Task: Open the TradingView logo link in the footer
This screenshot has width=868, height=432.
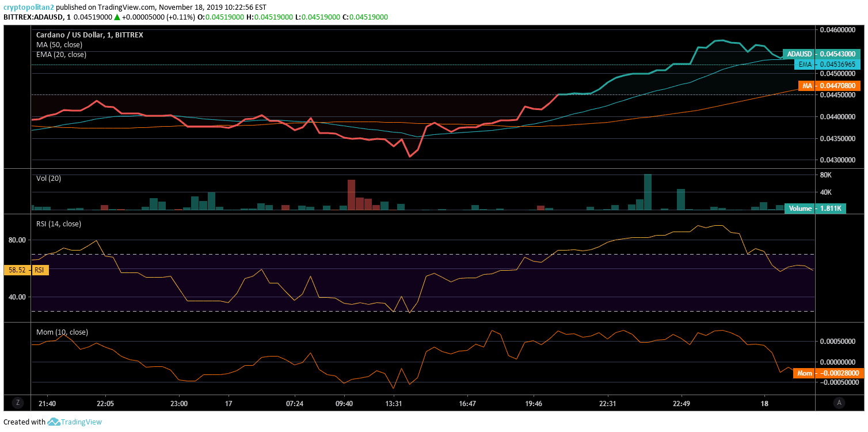Action: tap(75, 422)
